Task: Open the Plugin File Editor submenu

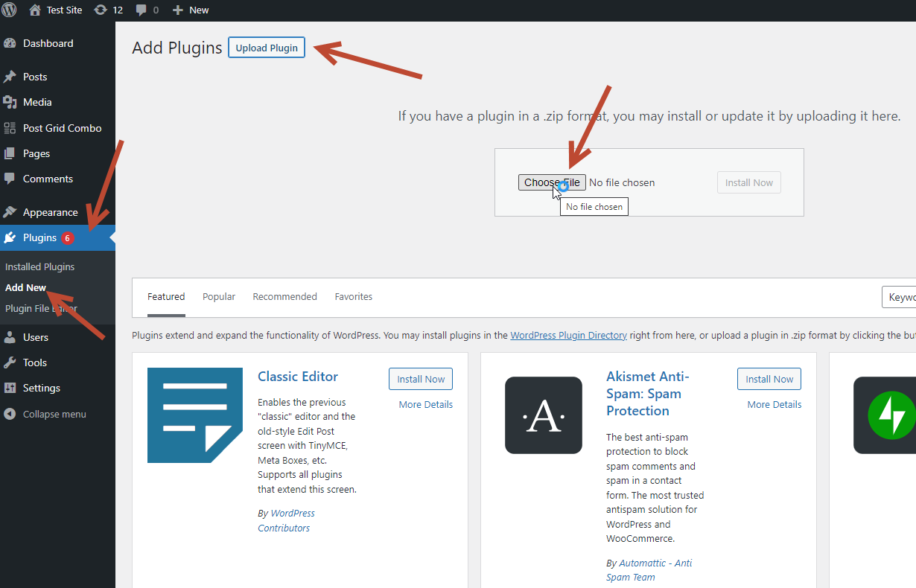Action: 41,308
